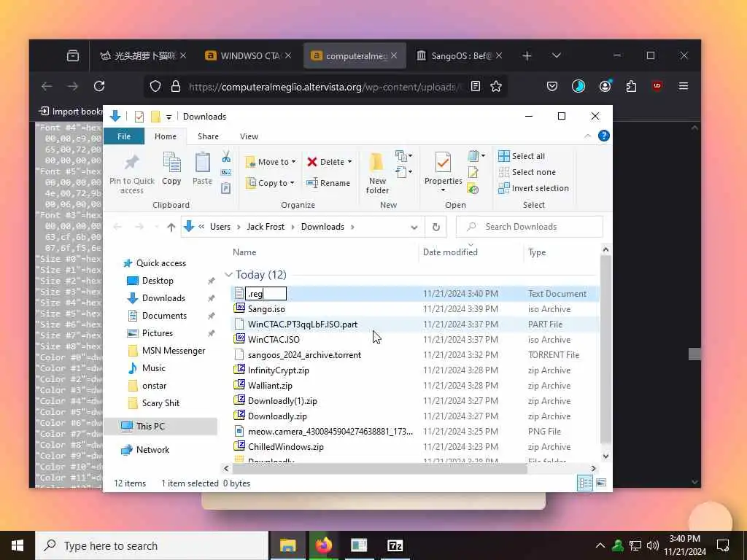Open Move to dropdown
This screenshot has width=747, height=560.
click(270, 162)
